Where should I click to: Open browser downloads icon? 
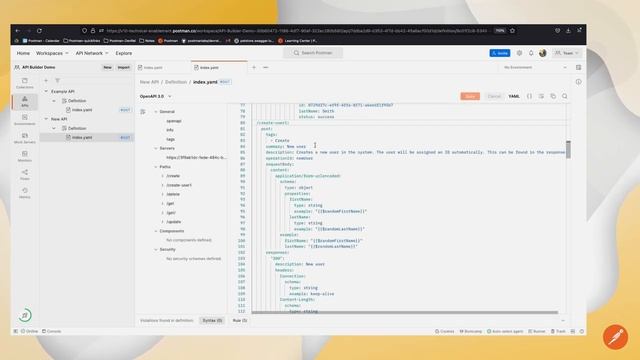pyautogui.click(x=568, y=31)
